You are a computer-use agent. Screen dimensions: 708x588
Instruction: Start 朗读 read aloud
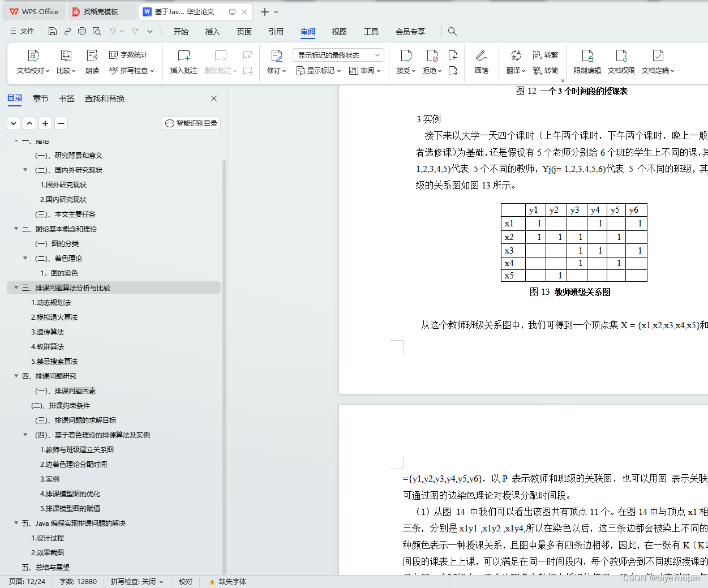[92, 62]
